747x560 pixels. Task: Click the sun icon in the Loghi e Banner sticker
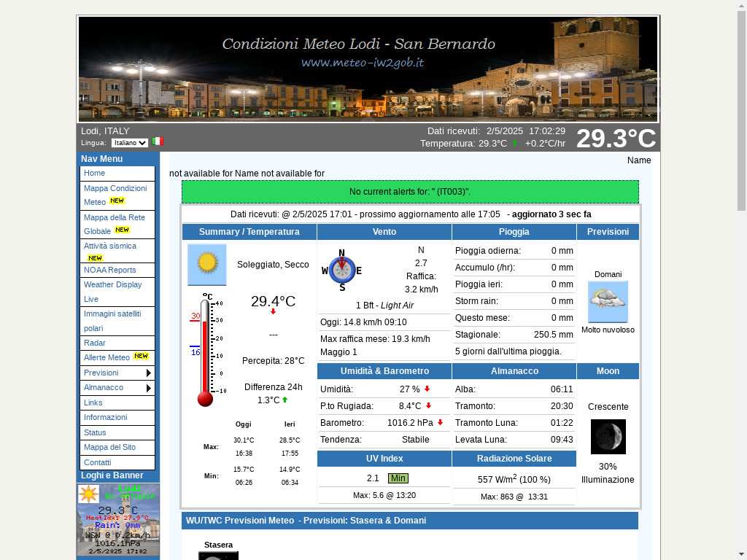click(88, 494)
